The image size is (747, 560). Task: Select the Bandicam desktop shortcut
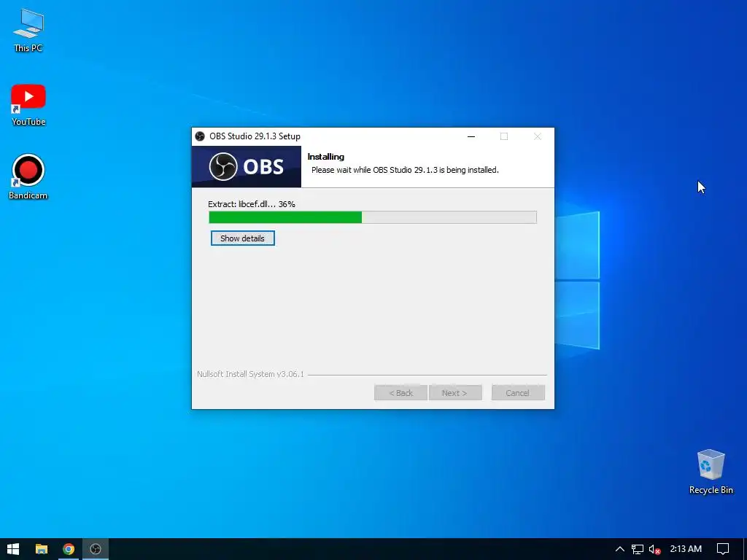coord(28,176)
